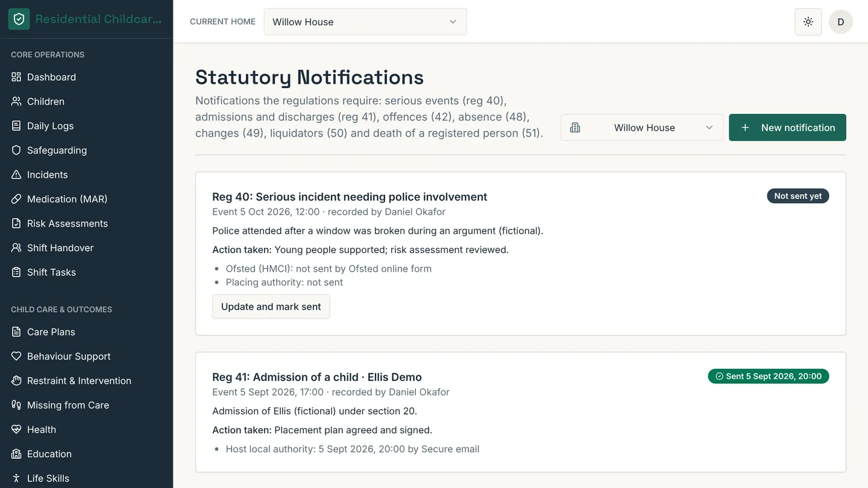The height and width of the screenshot is (488, 868).
Task: Click the Medication (MAR) pill icon
Action: pos(16,199)
